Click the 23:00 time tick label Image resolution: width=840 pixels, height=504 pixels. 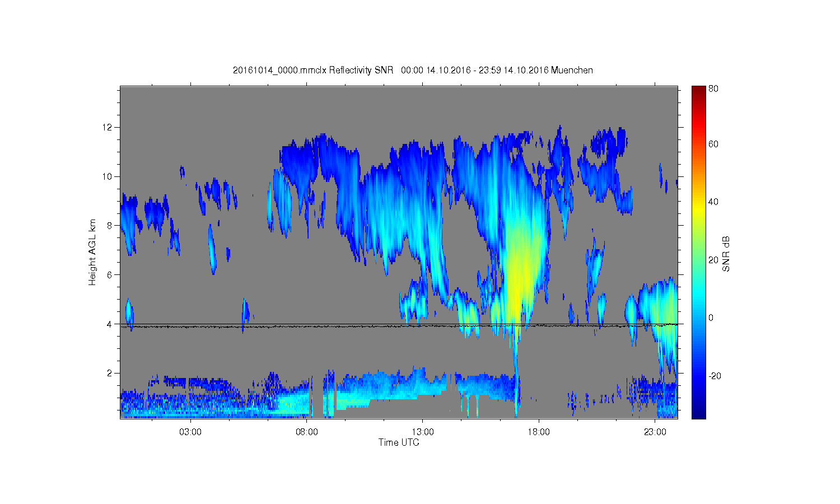pyautogui.click(x=655, y=432)
